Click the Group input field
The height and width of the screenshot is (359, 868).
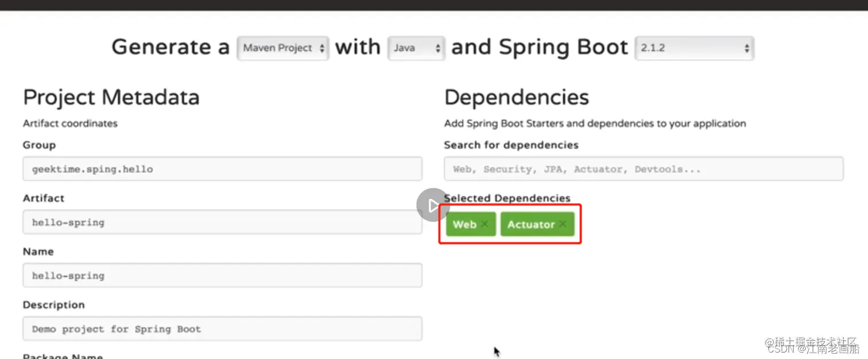[223, 169]
